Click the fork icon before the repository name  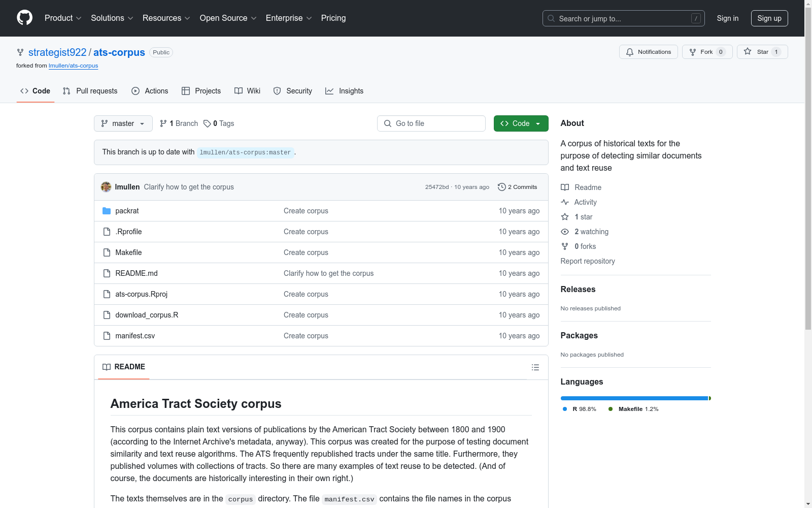pos(20,52)
